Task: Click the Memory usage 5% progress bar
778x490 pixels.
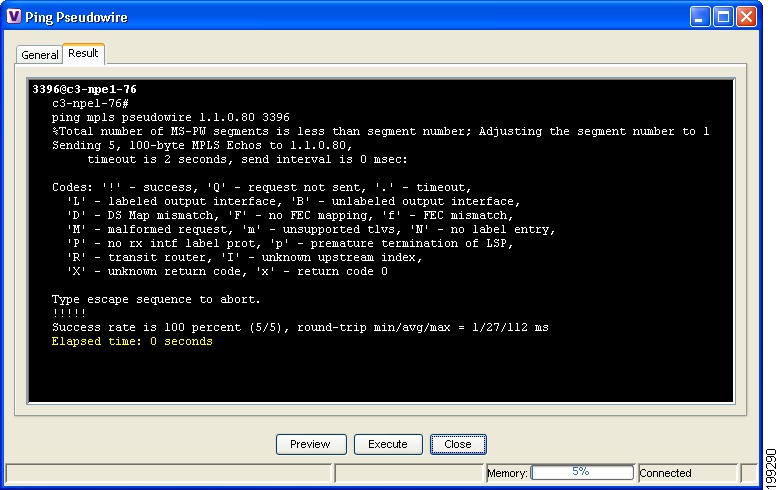Action: coord(583,472)
